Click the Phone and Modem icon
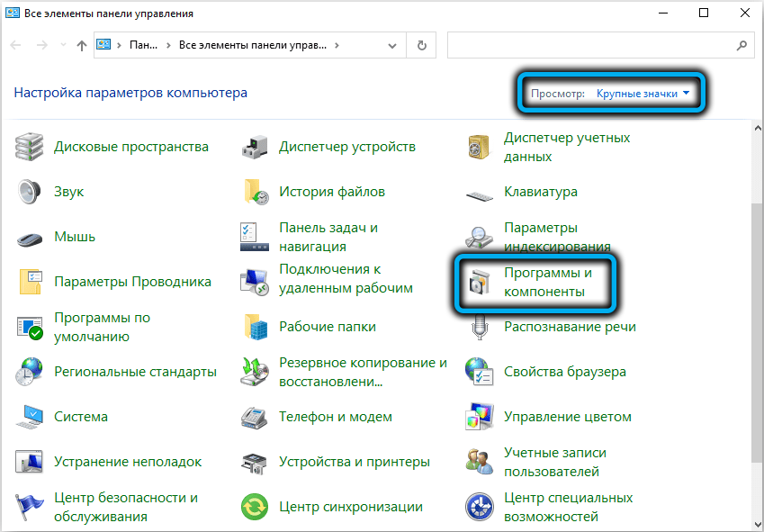The height and width of the screenshot is (532, 764). tap(255, 417)
